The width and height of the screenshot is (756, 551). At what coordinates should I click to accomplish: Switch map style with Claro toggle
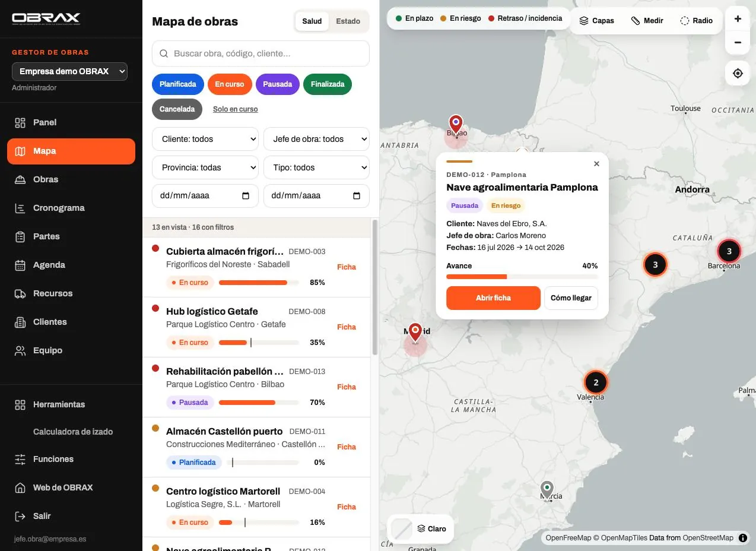point(421,528)
